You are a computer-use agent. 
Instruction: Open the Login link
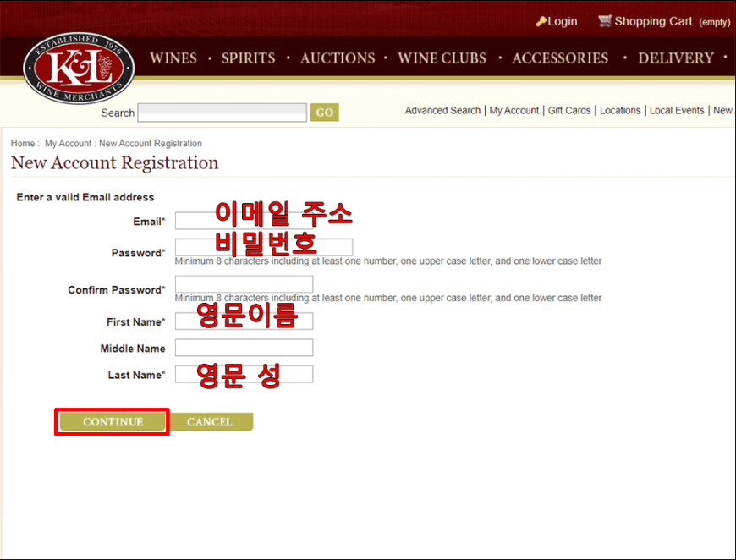[563, 21]
